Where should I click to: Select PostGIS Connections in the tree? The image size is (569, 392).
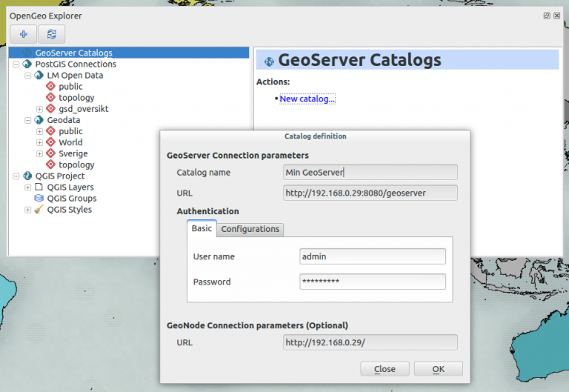click(x=76, y=64)
